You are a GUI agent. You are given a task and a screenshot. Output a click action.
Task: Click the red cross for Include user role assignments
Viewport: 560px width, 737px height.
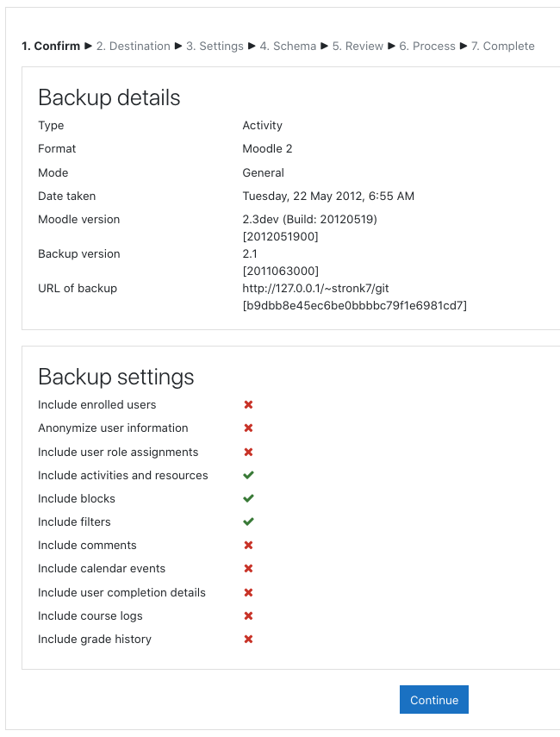pos(248,452)
